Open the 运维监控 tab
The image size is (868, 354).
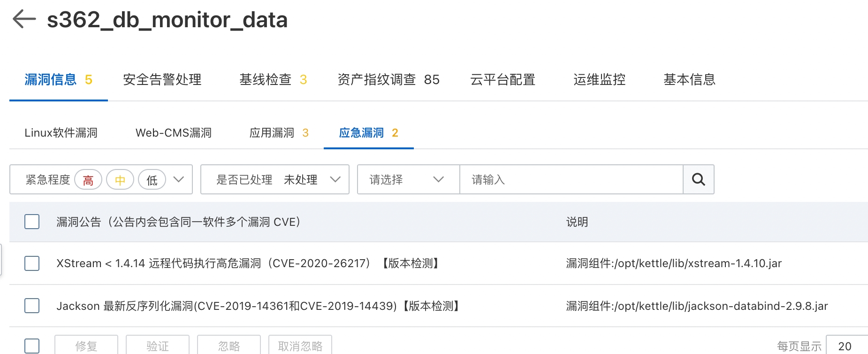pyautogui.click(x=600, y=79)
